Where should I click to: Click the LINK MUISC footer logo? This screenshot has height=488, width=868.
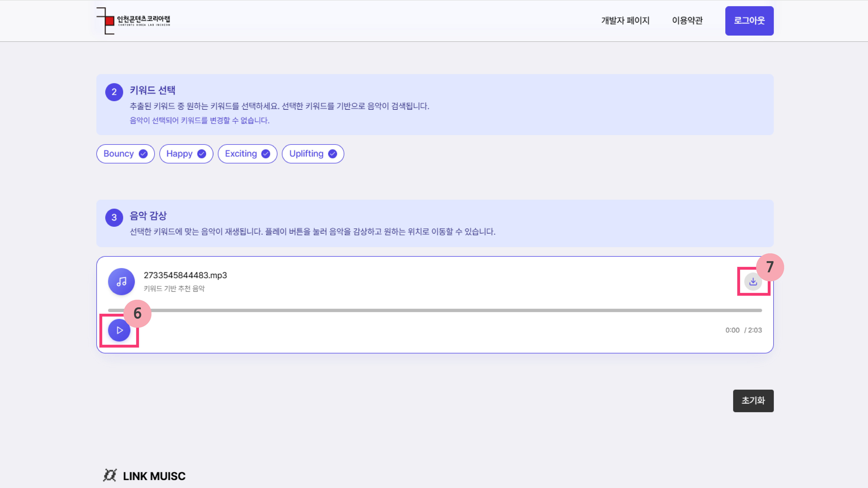tap(144, 476)
